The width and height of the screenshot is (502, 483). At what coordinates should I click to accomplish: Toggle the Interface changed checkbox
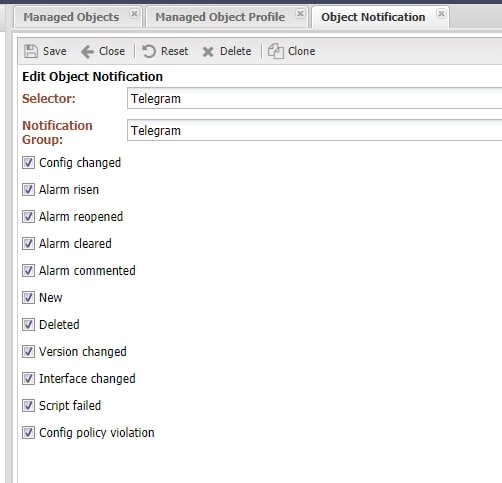coord(28,379)
